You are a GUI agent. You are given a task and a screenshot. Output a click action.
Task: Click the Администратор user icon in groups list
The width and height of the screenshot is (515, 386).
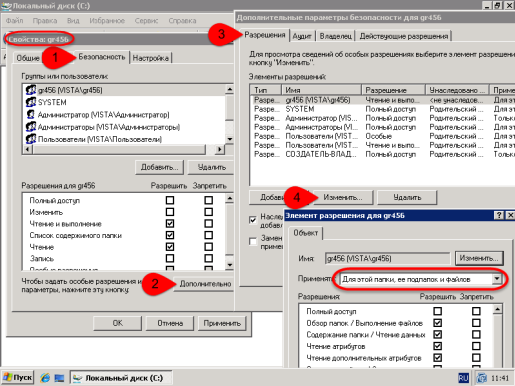pos(31,115)
